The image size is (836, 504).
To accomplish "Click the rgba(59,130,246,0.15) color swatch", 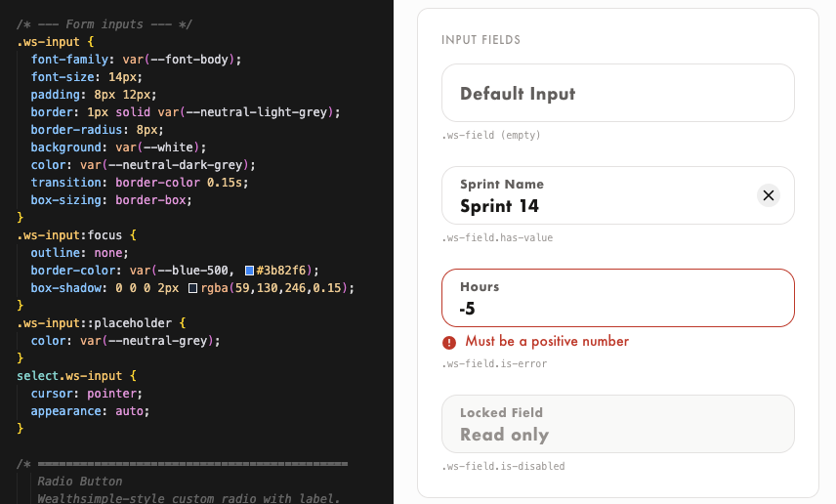I will click(x=193, y=288).
